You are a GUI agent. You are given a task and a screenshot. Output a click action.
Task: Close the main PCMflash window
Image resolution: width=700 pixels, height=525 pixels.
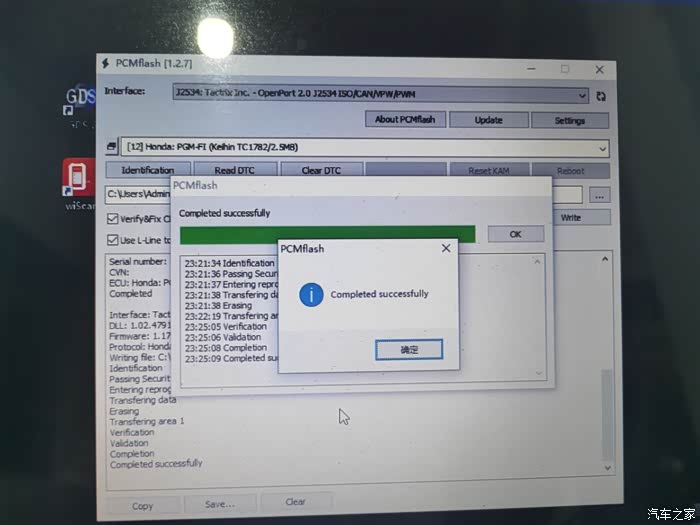point(599,70)
